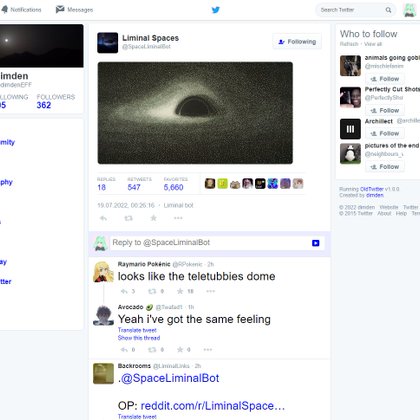Open the account avatar menu in top bar

pos(409,10)
